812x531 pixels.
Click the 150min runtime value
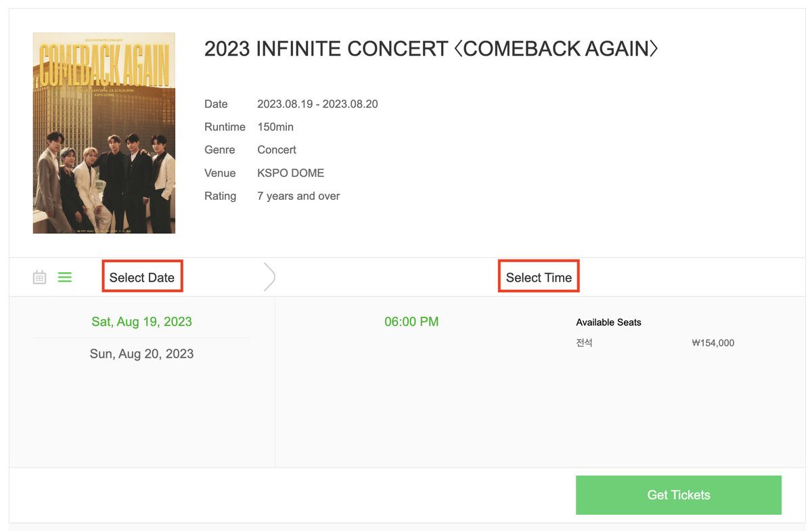coord(275,127)
